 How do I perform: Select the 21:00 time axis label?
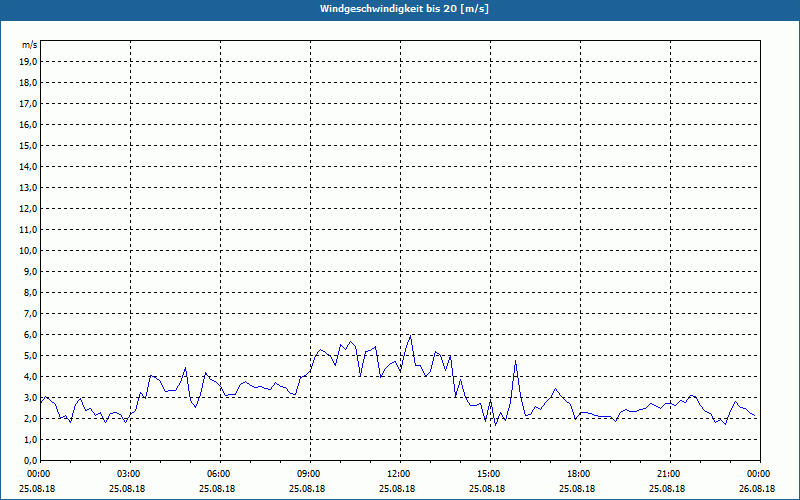pyautogui.click(x=670, y=474)
